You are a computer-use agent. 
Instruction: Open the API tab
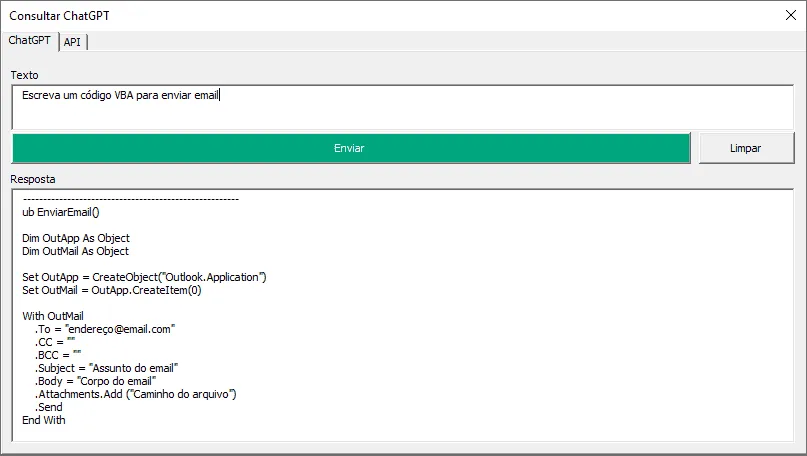73,42
